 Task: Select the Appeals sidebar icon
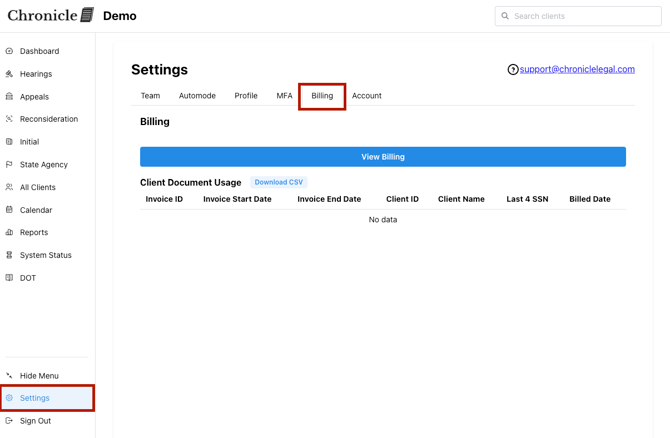tap(10, 97)
